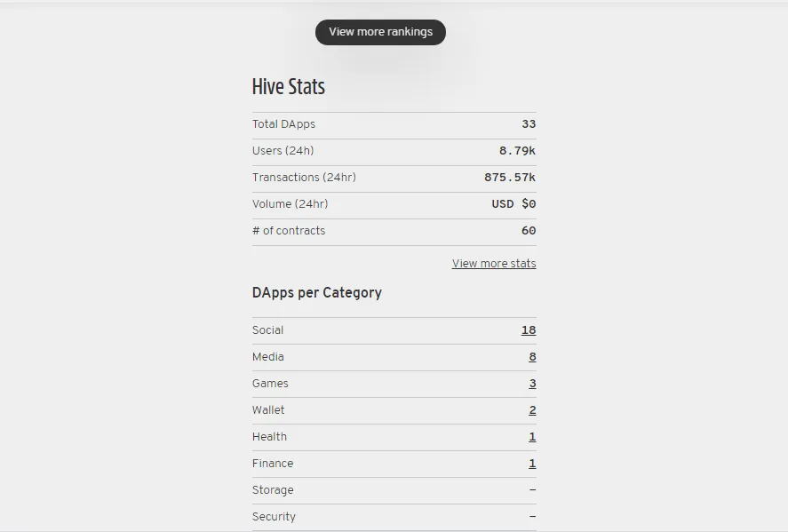Click the Transactions value 875.57k

(x=510, y=178)
